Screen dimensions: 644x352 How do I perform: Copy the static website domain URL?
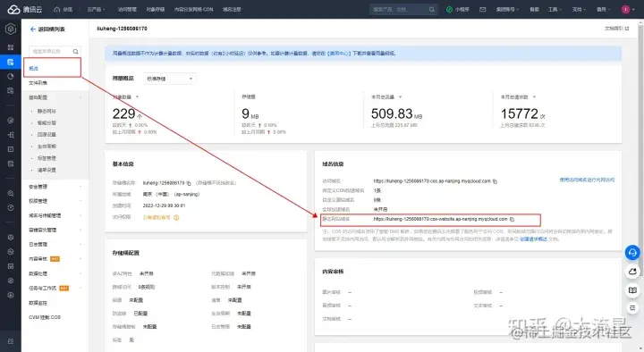coord(513,220)
